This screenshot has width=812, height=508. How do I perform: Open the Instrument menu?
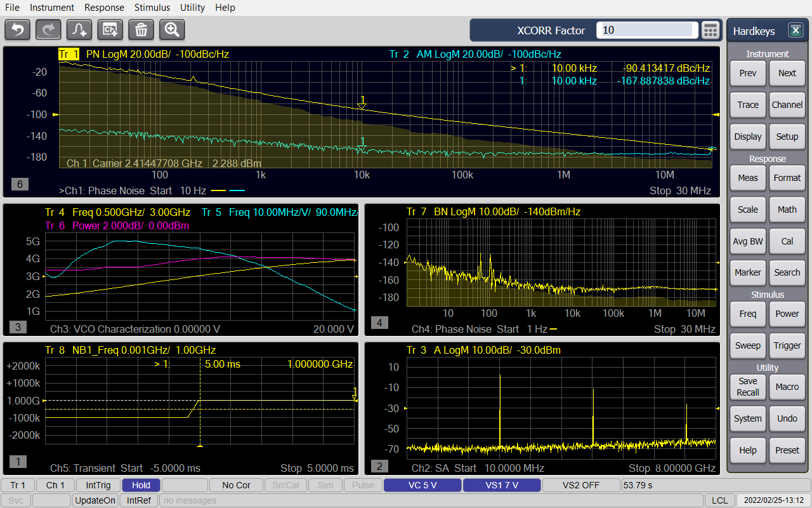tap(51, 7)
